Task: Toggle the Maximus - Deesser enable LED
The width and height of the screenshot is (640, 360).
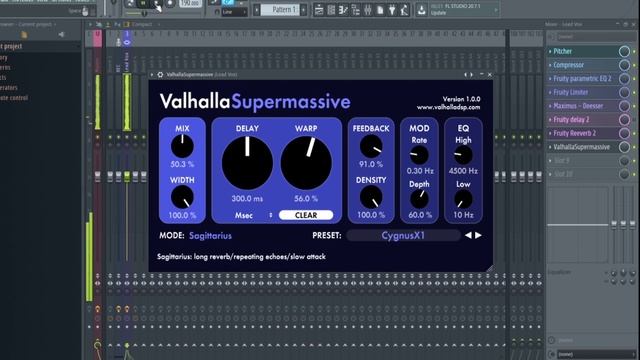Action: click(x=634, y=107)
